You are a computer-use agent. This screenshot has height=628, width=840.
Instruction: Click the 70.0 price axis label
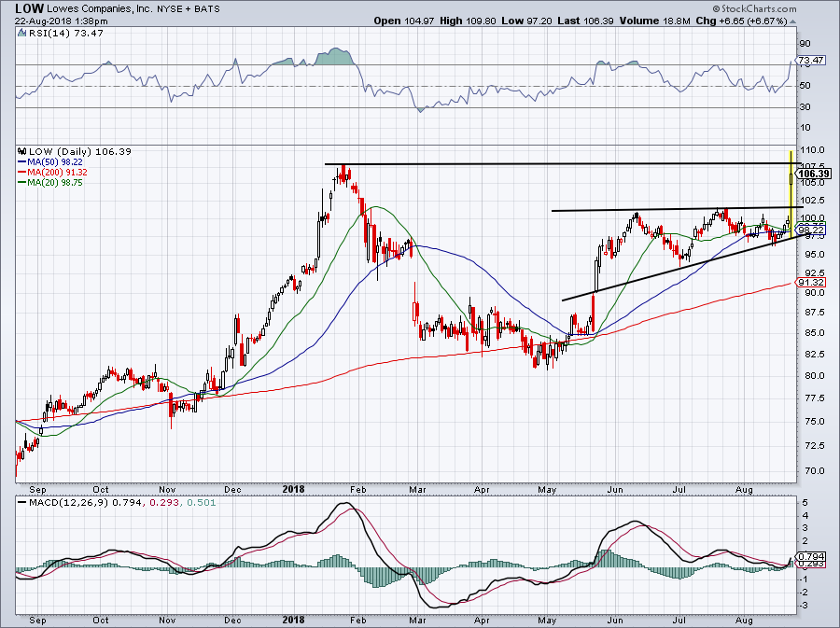pyautogui.click(x=812, y=471)
